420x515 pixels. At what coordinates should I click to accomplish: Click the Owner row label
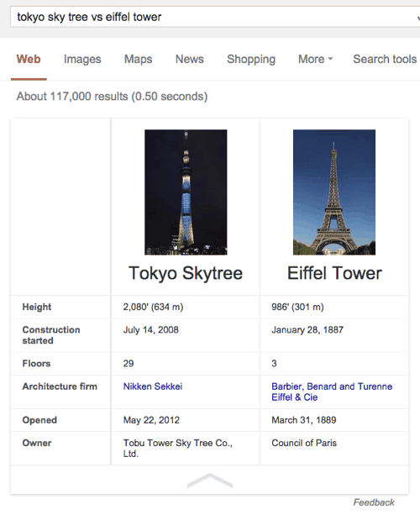pos(37,443)
